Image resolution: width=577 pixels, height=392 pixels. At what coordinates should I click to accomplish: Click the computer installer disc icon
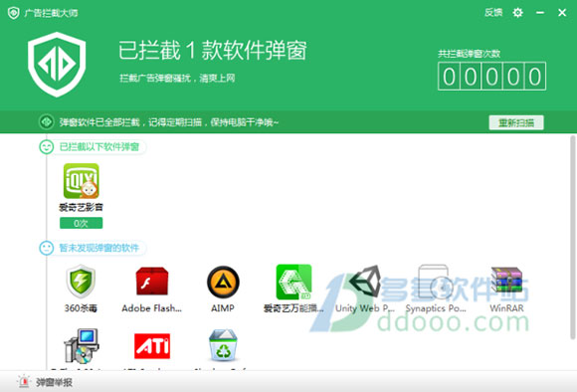[x=81, y=346]
